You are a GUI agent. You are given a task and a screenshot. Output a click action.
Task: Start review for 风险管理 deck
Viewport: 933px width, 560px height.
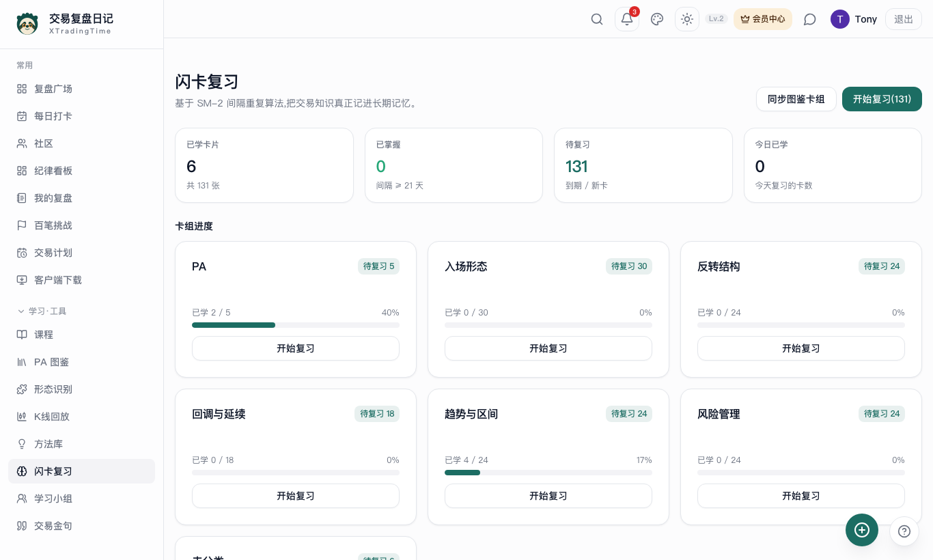pyautogui.click(x=801, y=496)
